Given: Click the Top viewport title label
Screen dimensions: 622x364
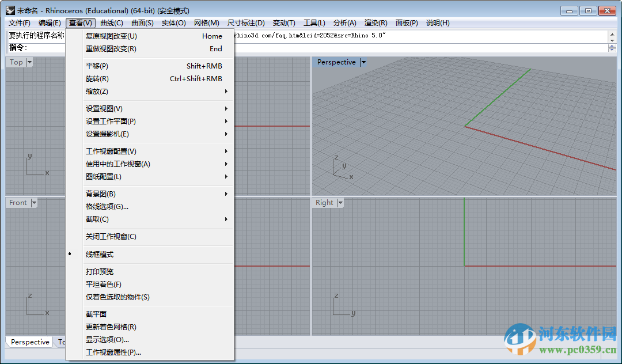Looking at the screenshot, I should coord(16,62).
